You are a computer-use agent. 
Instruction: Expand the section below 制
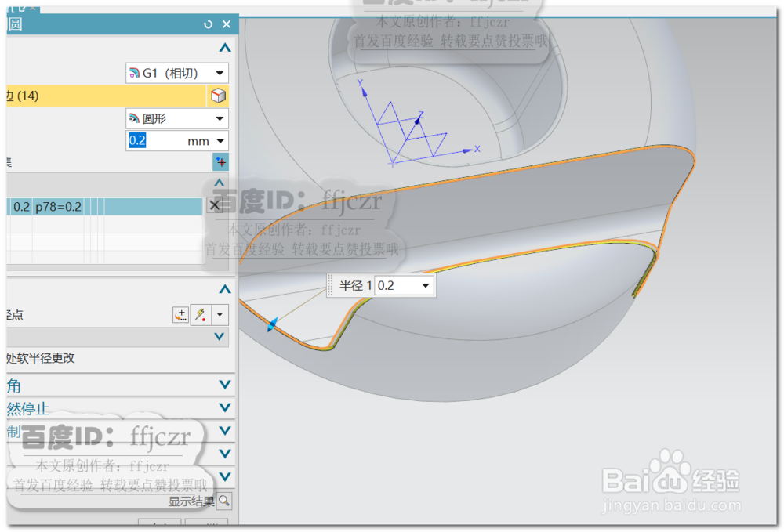click(x=225, y=454)
